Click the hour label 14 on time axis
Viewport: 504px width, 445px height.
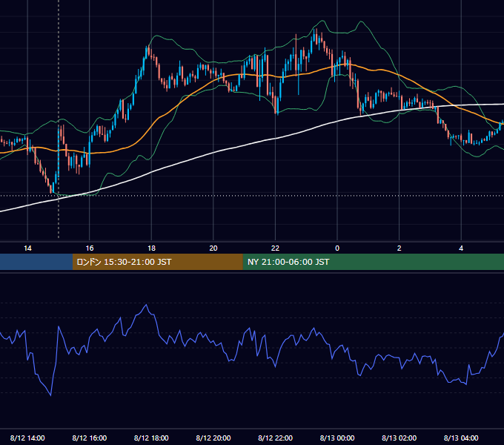point(27,248)
